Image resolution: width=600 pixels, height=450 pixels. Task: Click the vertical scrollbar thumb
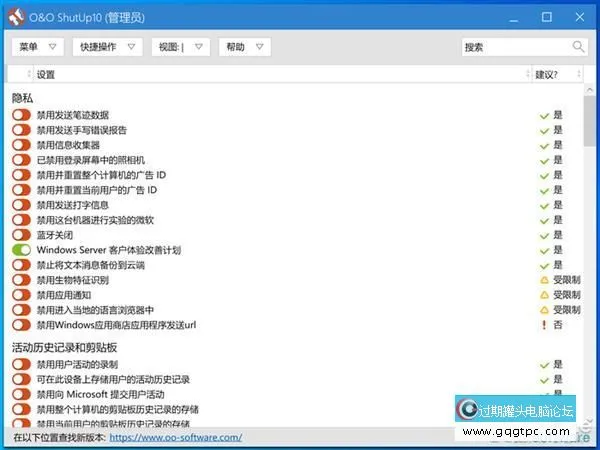pos(589,121)
